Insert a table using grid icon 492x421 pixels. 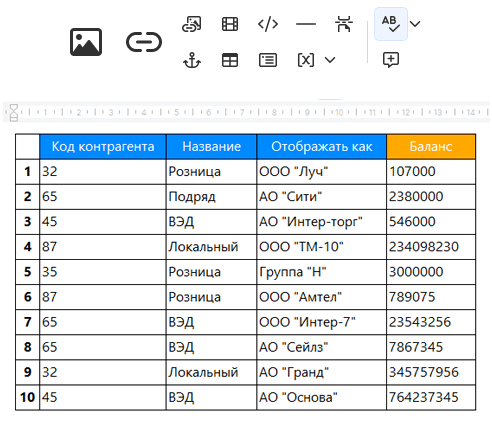point(230,60)
